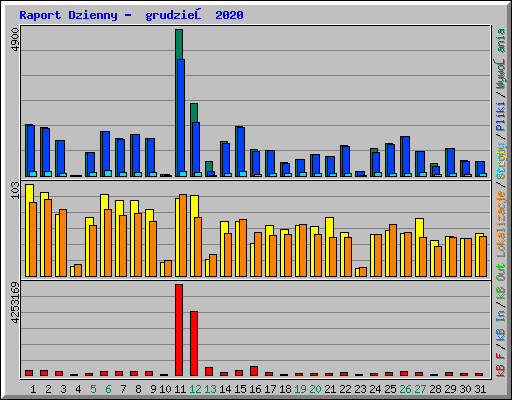Click the day label 15 on x-axis
This screenshot has height=400, width=512.
(240, 389)
